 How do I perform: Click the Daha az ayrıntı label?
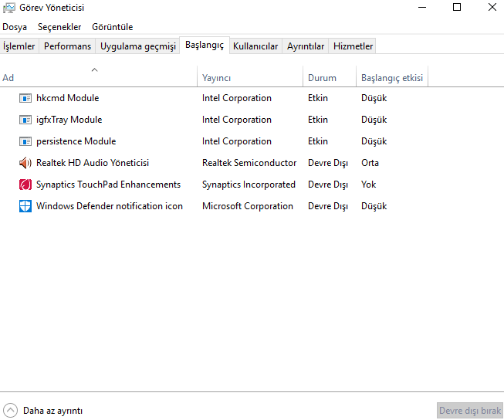[53, 411]
